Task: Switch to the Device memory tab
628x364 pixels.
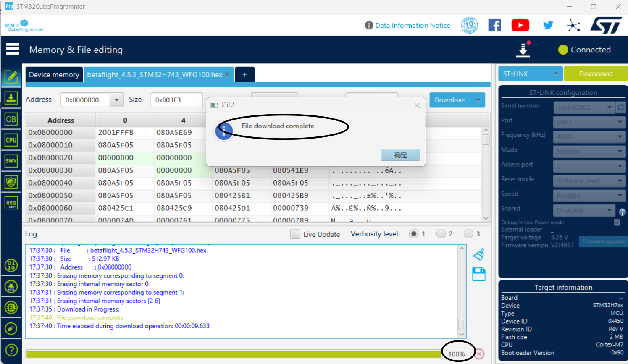Action: [x=54, y=74]
